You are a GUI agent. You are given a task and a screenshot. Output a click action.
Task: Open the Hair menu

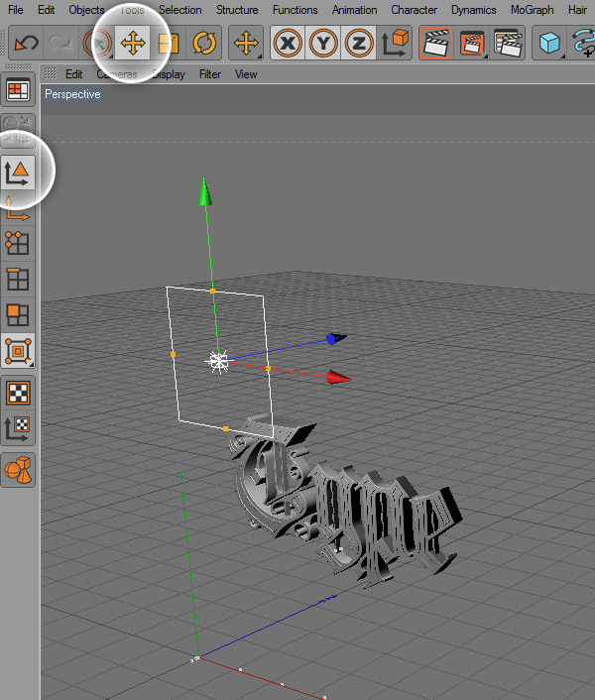(x=577, y=10)
